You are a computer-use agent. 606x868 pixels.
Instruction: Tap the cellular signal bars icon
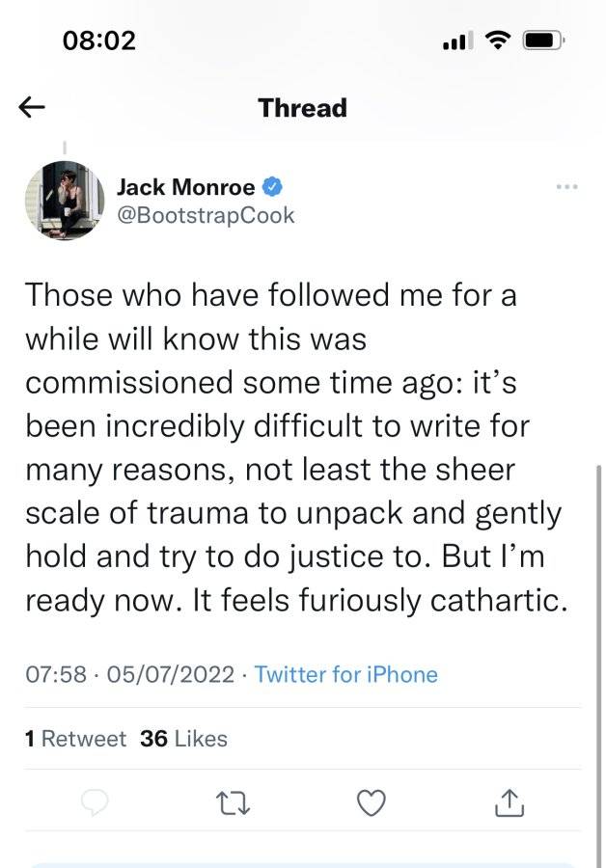(x=458, y=41)
